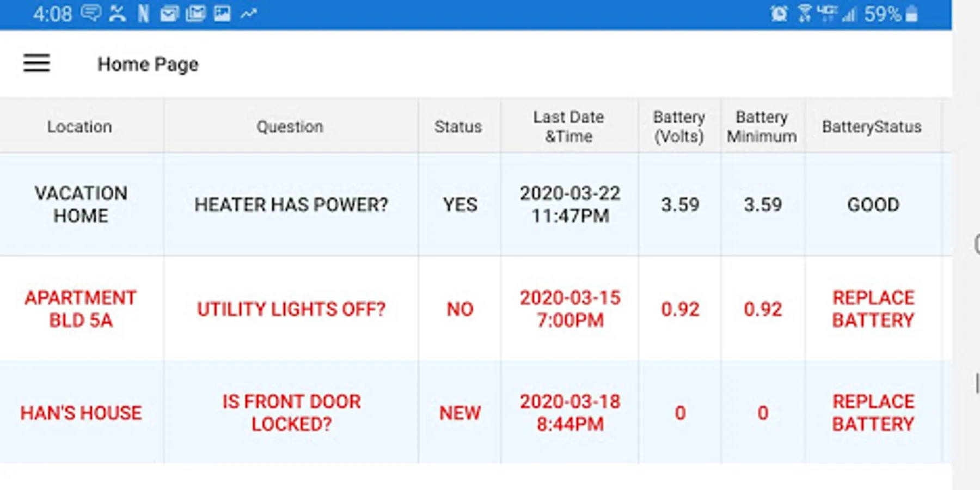Tap the Battery Minimum column header
Viewport: 980px width, 490px height.
click(x=762, y=126)
